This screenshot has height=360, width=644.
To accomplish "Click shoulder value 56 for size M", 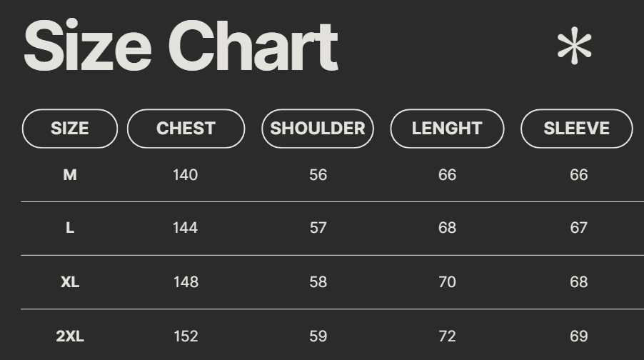I will coord(318,175).
